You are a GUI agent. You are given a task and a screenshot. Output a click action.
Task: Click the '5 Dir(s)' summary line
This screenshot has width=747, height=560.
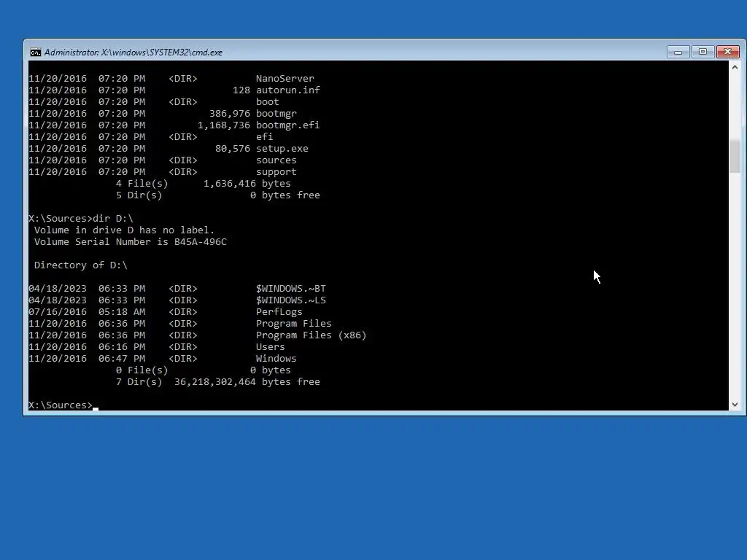point(217,195)
